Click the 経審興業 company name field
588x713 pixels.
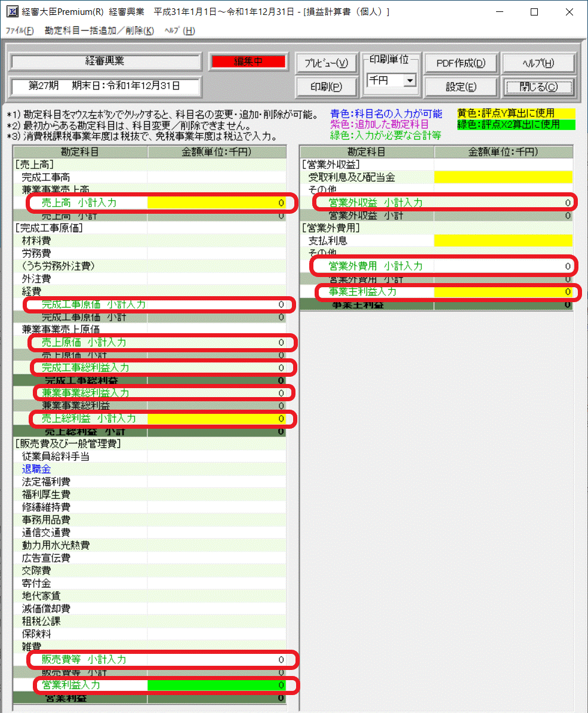coord(106,62)
